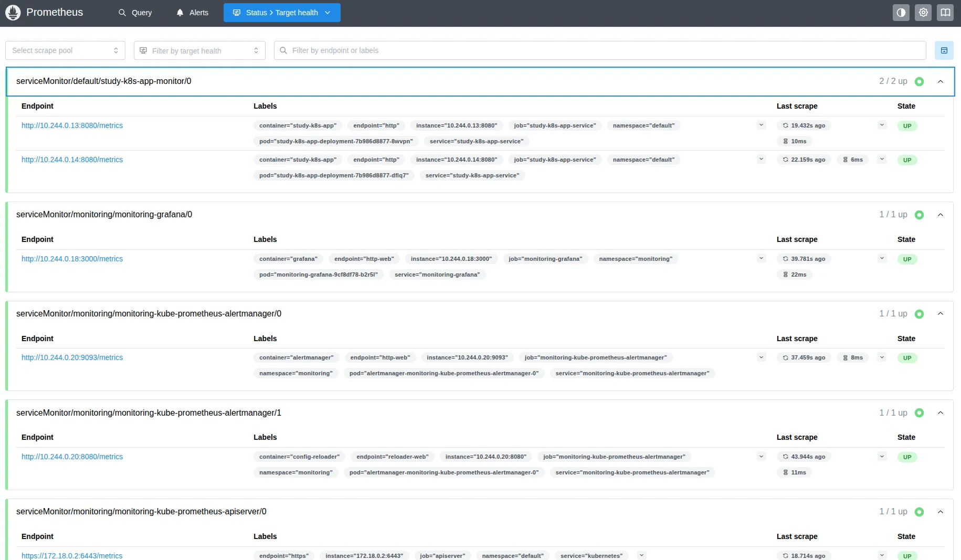
Task: Open the Select scrape pool dropdown
Action: click(x=65, y=50)
